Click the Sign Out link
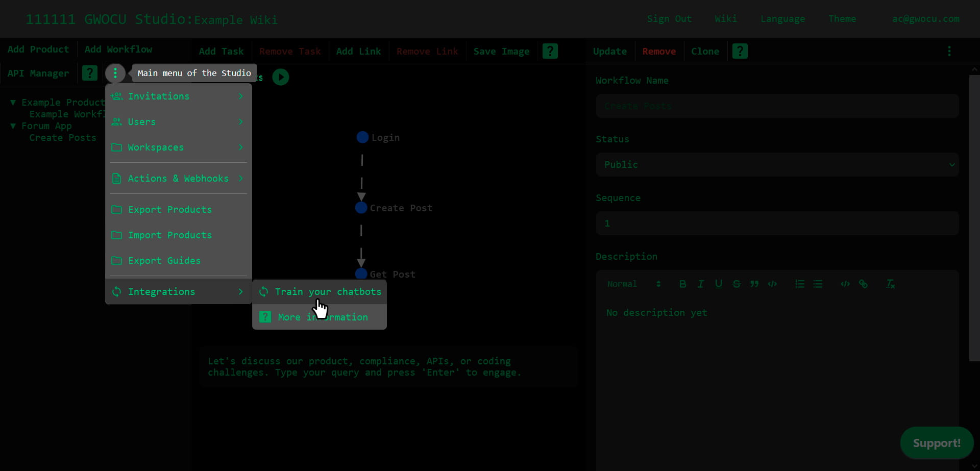 click(x=670, y=19)
